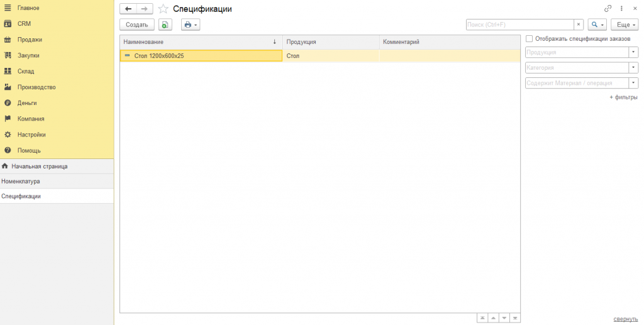The width and height of the screenshot is (644, 325).
Task: Click the Категория filter field
Action: pyautogui.click(x=577, y=67)
